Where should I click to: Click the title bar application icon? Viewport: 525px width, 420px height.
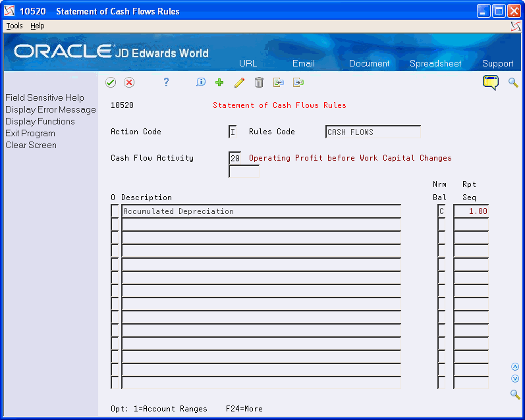[9, 11]
